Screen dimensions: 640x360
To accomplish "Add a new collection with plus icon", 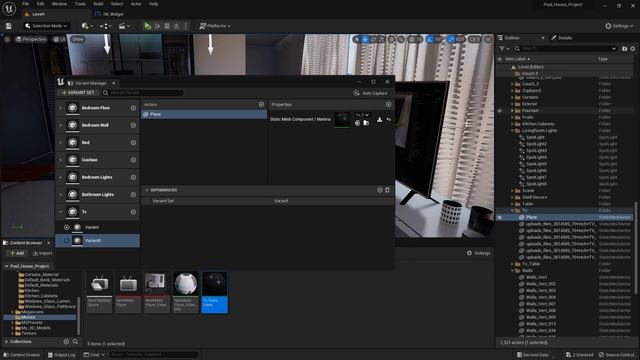I will [66, 342].
